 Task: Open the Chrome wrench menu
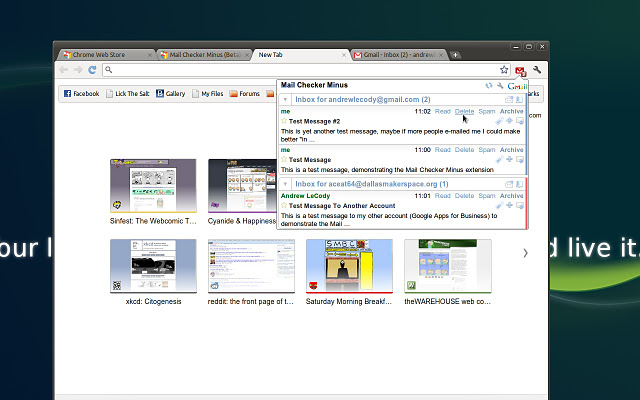tap(537, 70)
